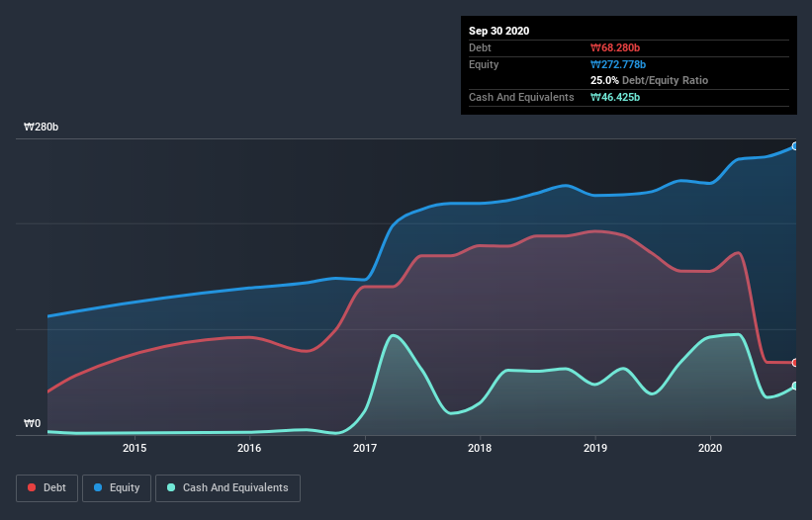Click the 2020 x-axis label
Image resolution: width=812 pixels, height=520 pixels.
[x=710, y=448]
